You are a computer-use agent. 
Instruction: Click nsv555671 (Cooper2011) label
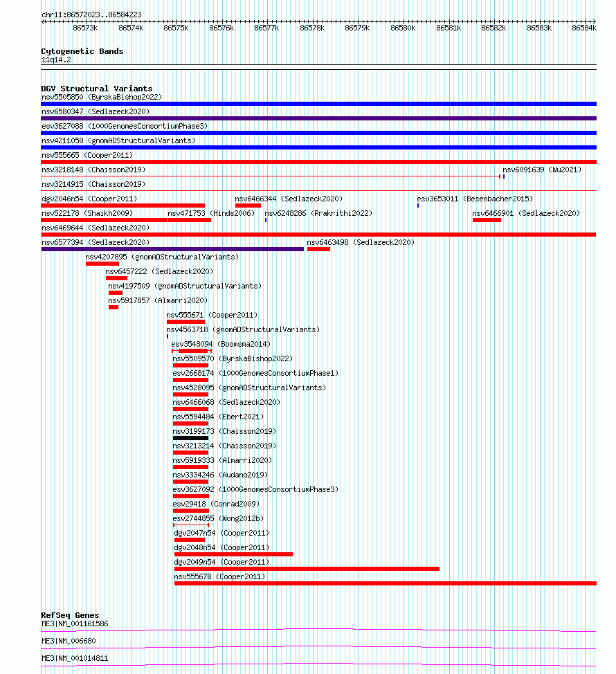212,315
